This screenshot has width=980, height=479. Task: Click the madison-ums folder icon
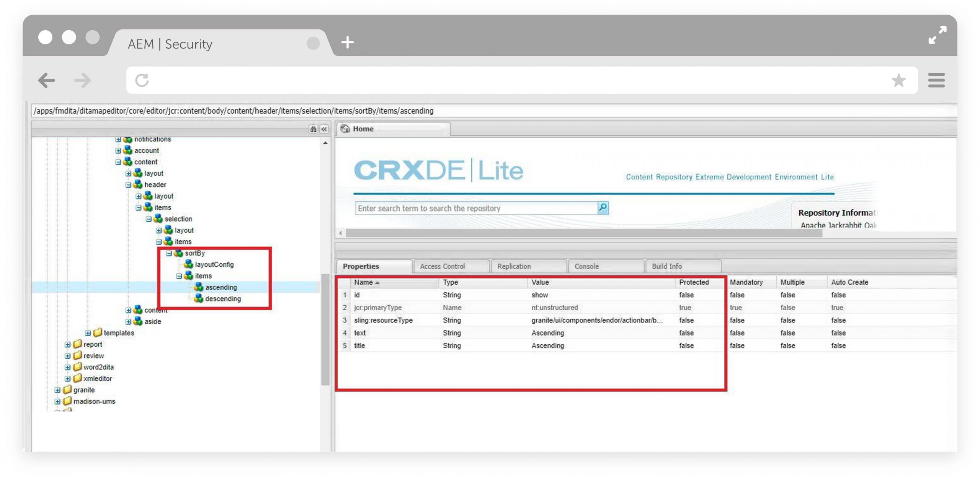click(x=67, y=401)
